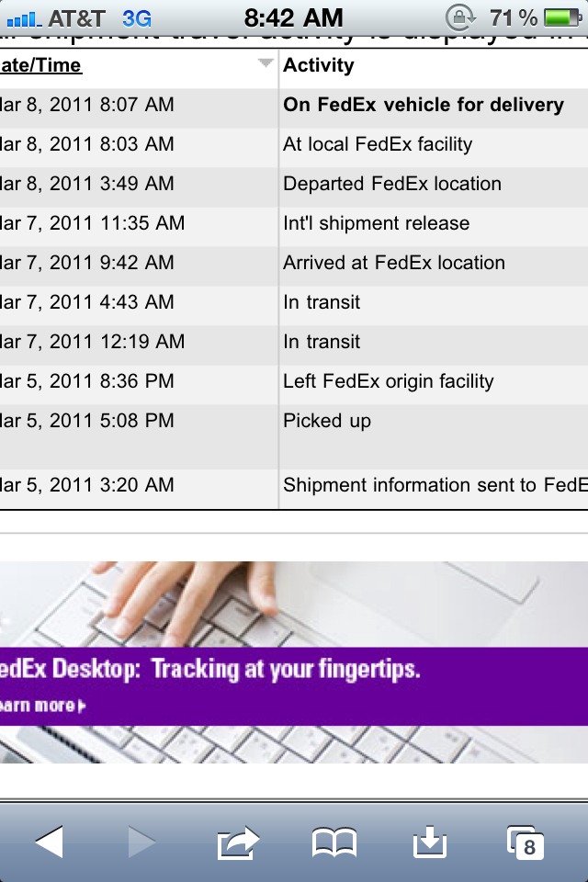Viewport: 588px width, 882px height.
Task: Select the Int'l shipment release entry
Action: (376, 223)
